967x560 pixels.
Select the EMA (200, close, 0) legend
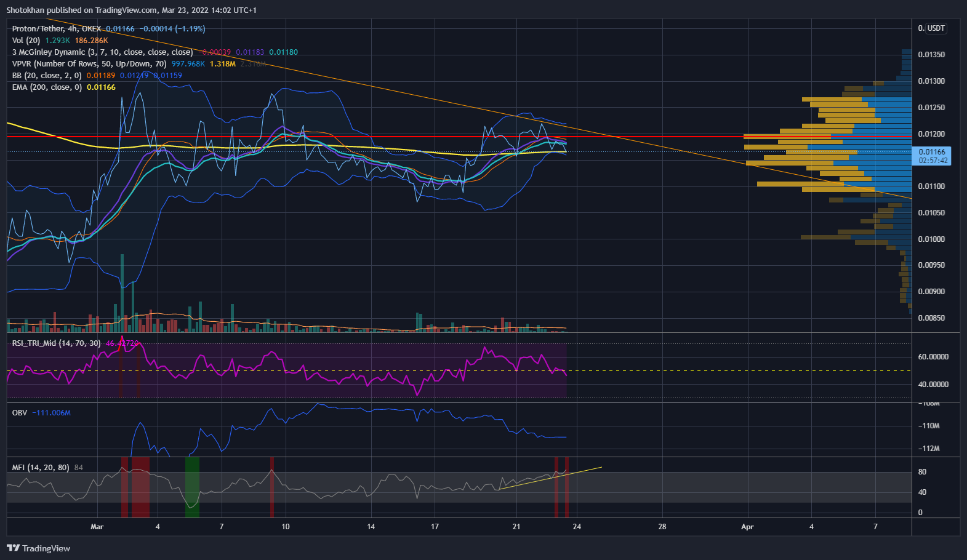point(47,87)
